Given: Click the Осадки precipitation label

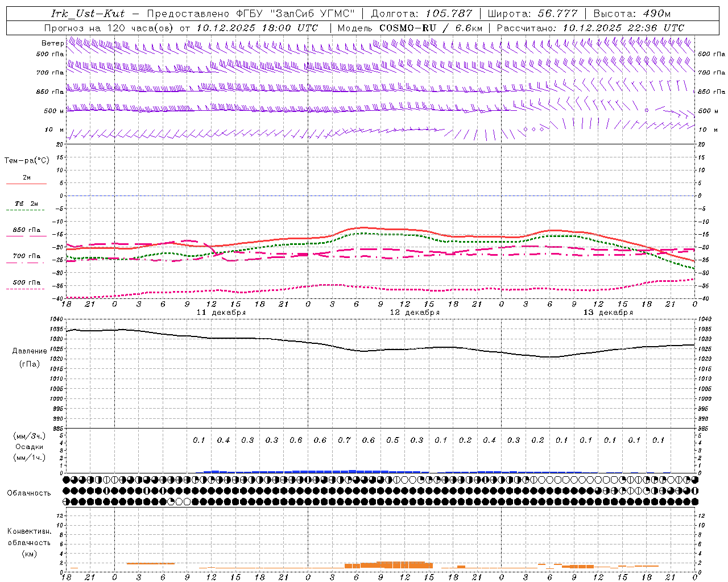Looking at the screenshot, I should pyautogui.click(x=30, y=447).
